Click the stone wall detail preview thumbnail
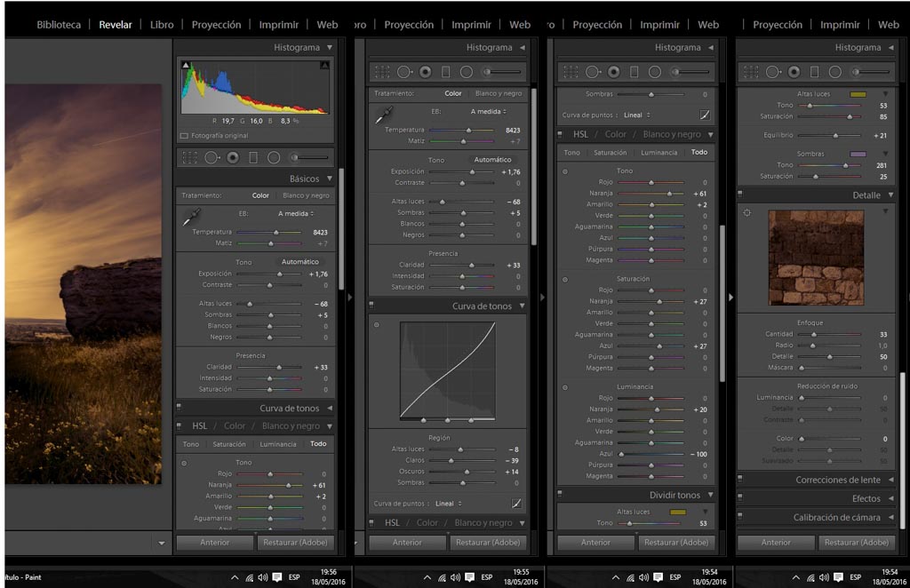Viewport: 910px width, 588px height. click(816, 258)
